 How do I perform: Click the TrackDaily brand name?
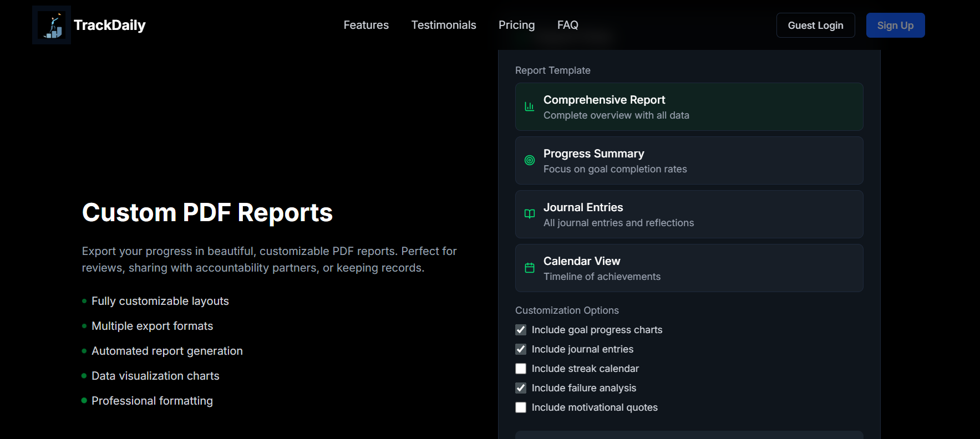pyautogui.click(x=110, y=25)
